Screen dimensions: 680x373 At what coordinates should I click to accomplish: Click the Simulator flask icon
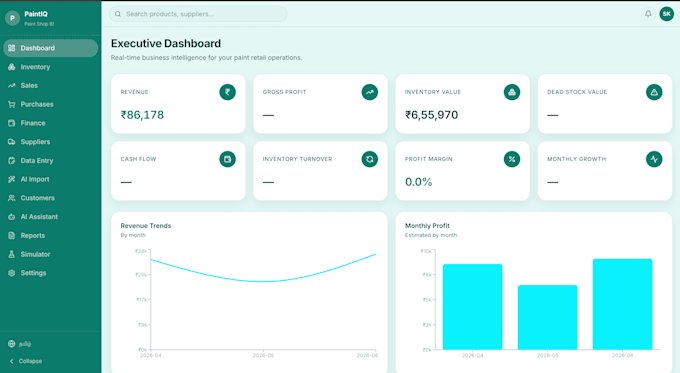[x=12, y=254]
